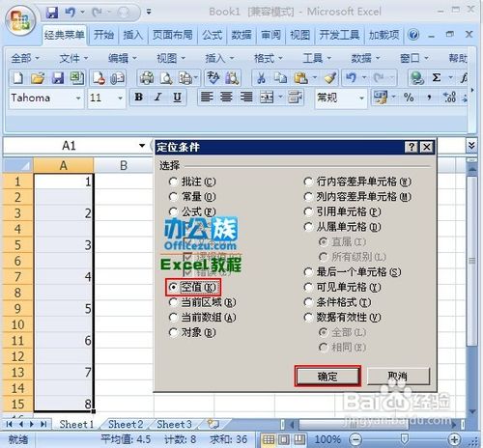
Task: Switch to Sheet2 worksheet tab
Action: pos(126,424)
